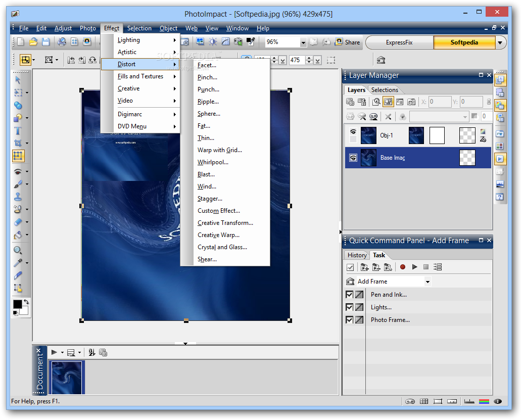The height and width of the screenshot is (420, 522).
Task: Click the help question icon on right sidebar
Action: tap(499, 197)
